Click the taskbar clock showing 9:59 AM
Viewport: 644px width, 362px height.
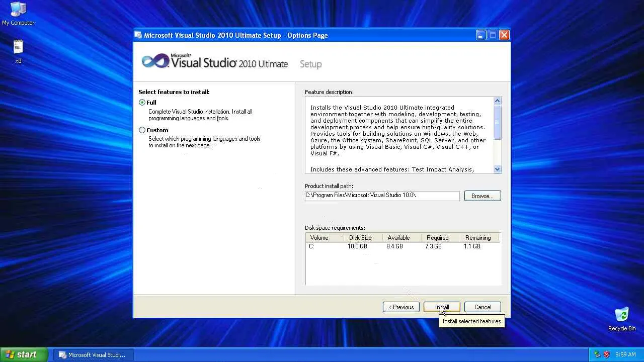point(625,355)
